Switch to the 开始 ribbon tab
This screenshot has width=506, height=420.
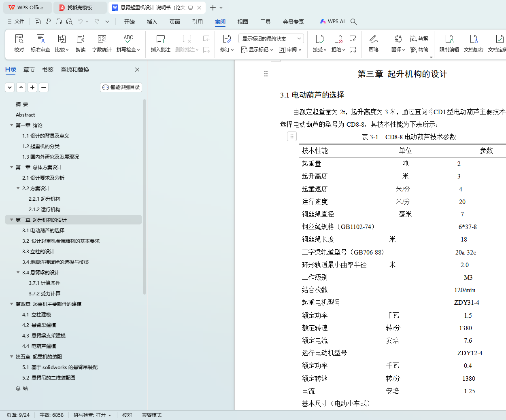[130, 22]
